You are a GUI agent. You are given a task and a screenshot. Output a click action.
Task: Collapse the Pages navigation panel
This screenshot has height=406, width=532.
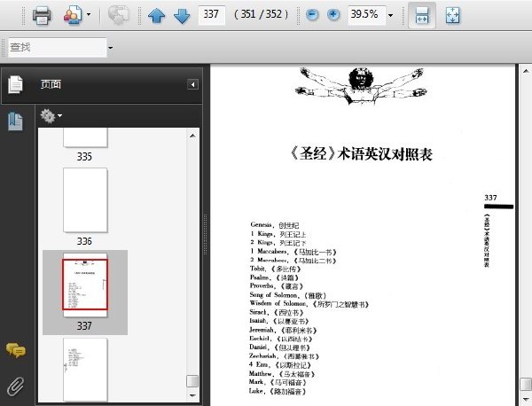[192, 84]
